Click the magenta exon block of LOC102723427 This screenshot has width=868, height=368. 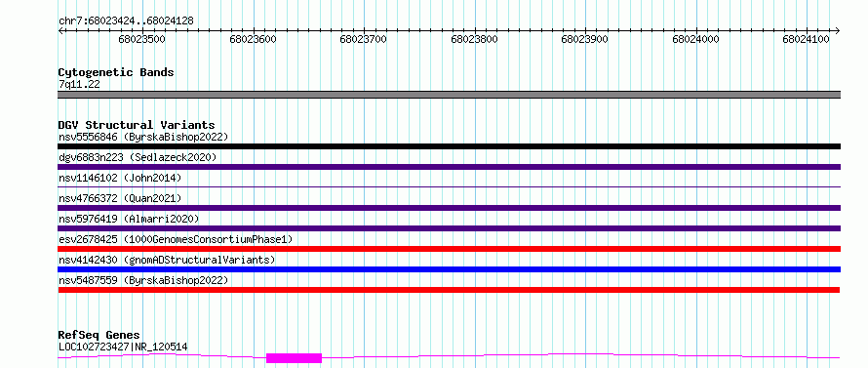coord(294,358)
